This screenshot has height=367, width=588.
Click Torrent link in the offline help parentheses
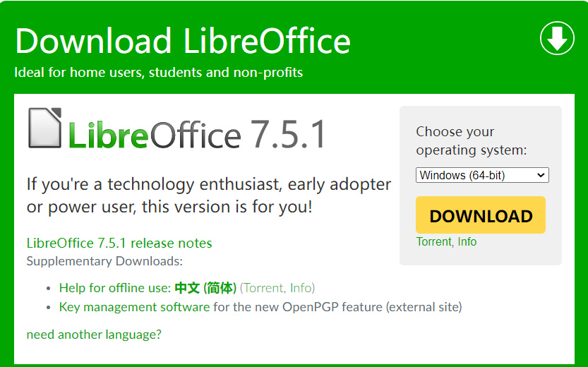pos(263,288)
